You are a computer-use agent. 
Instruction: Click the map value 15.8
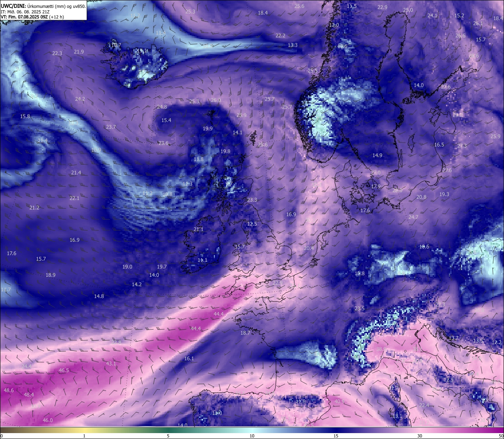(x=25, y=116)
